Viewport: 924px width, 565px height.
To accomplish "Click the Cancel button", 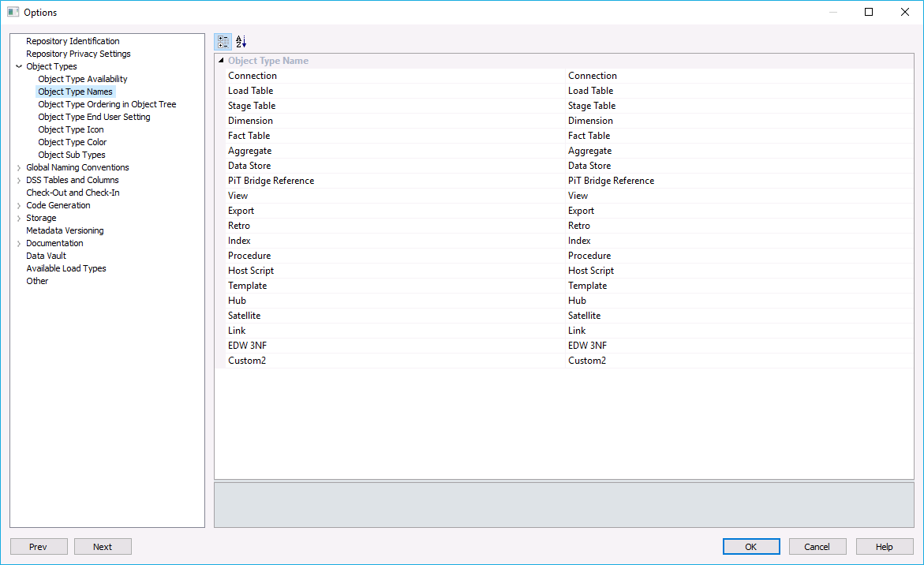I will tap(817, 547).
